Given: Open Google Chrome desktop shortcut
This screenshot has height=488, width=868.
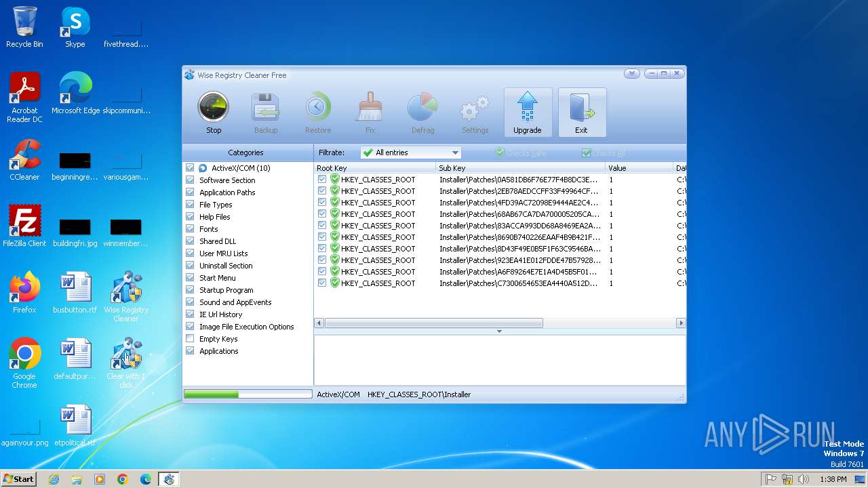Looking at the screenshot, I should click(x=24, y=363).
